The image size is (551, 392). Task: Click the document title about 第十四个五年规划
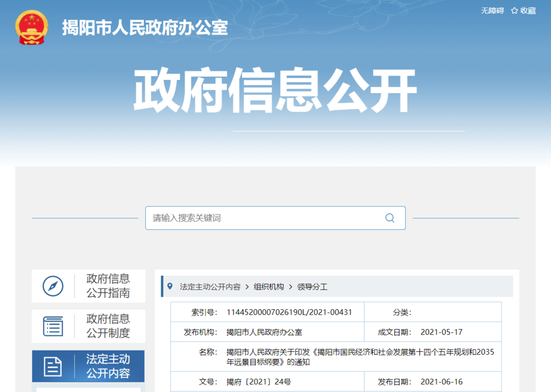click(x=360, y=357)
